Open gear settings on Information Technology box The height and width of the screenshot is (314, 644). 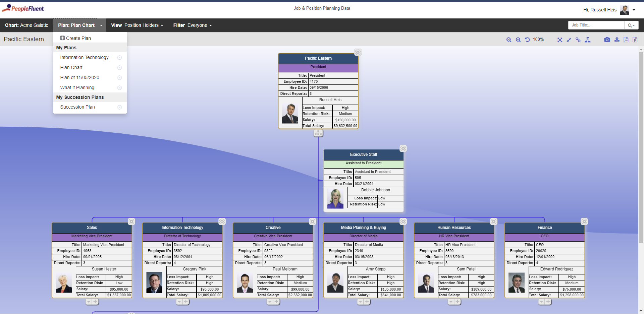point(222,222)
